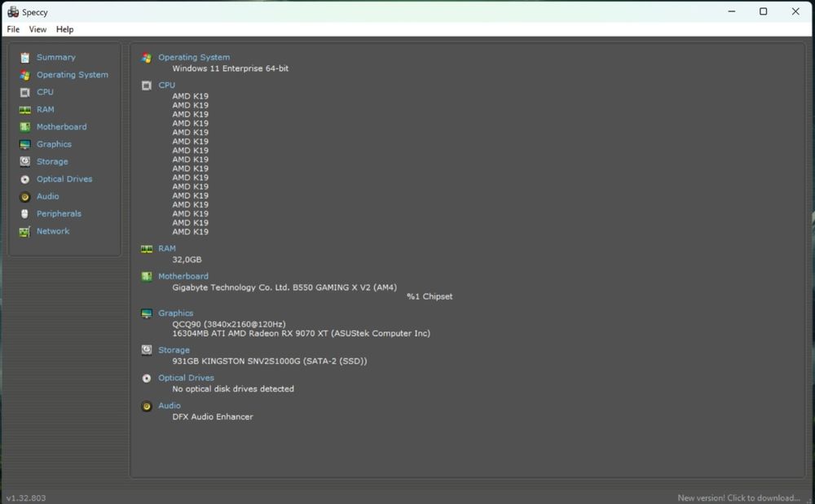The image size is (815, 504).
Task: Click version number v1.32.803 in status bar
Action: (26, 497)
